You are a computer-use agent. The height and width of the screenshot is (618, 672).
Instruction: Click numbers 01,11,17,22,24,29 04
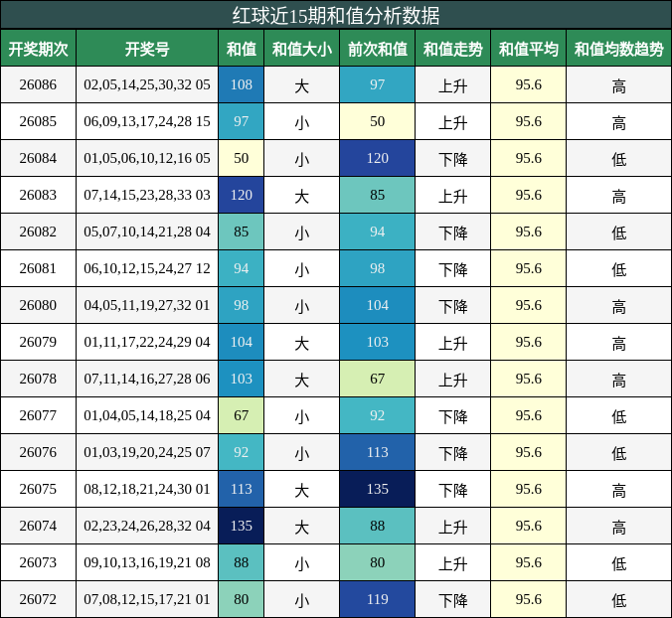point(147,342)
